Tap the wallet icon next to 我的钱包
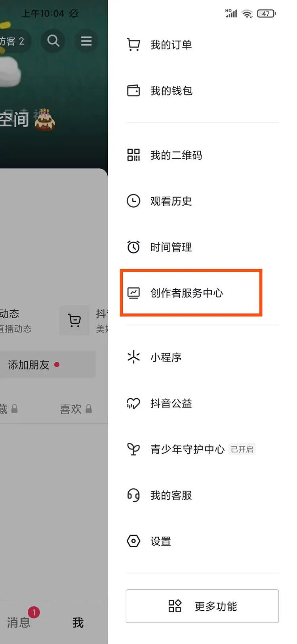297x644 pixels. (133, 91)
